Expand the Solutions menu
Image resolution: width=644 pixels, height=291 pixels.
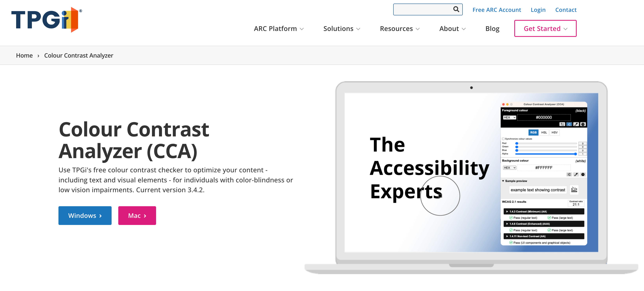(342, 29)
